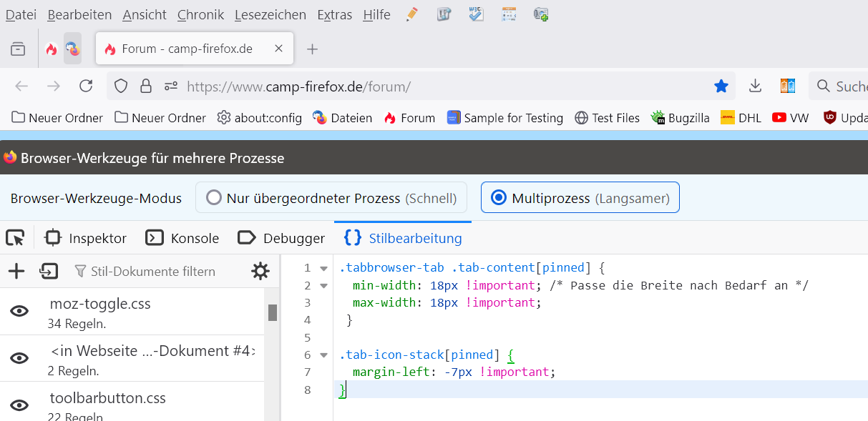Collapse the fold arrow on line 6

tap(323, 355)
